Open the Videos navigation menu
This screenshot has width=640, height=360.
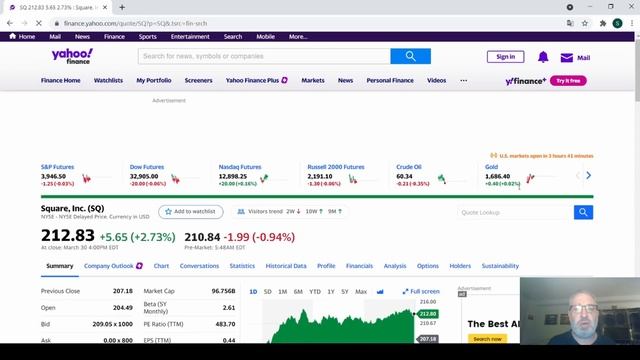[436, 80]
